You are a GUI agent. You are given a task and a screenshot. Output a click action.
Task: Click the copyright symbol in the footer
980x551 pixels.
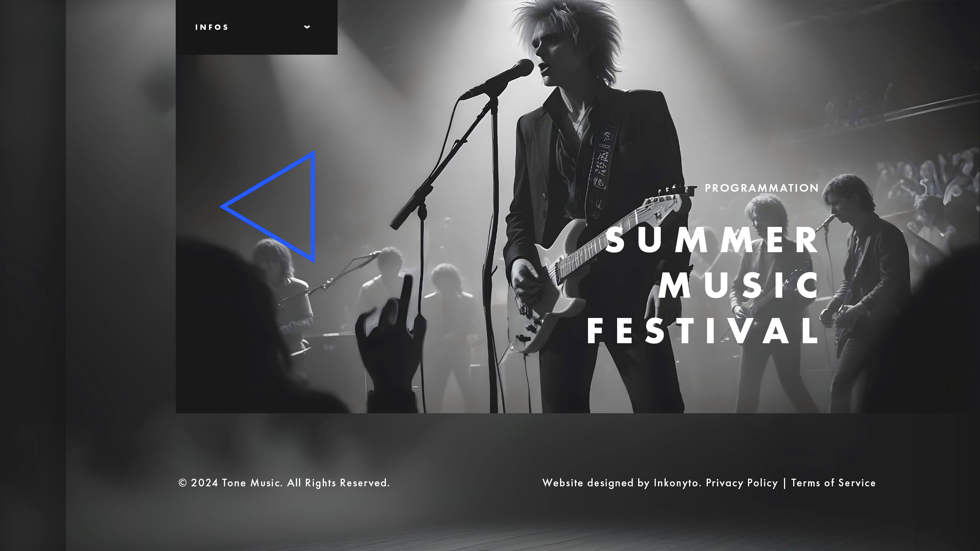[183, 483]
